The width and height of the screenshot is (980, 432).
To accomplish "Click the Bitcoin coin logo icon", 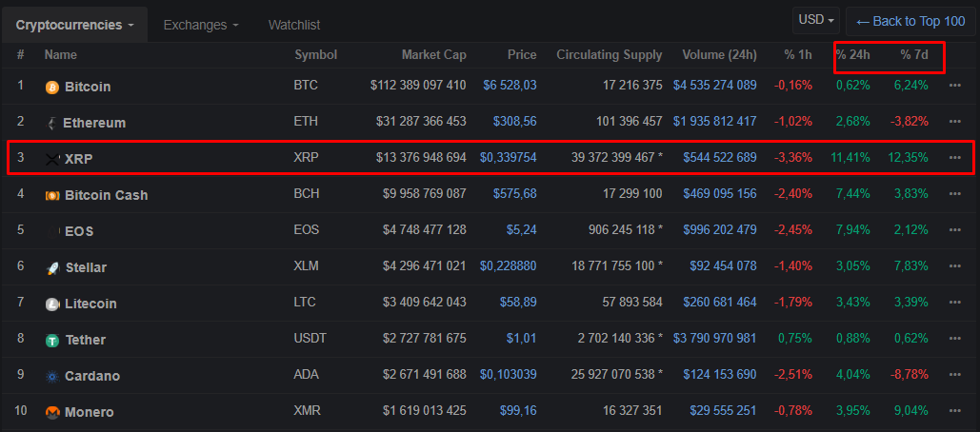I will point(52,87).
